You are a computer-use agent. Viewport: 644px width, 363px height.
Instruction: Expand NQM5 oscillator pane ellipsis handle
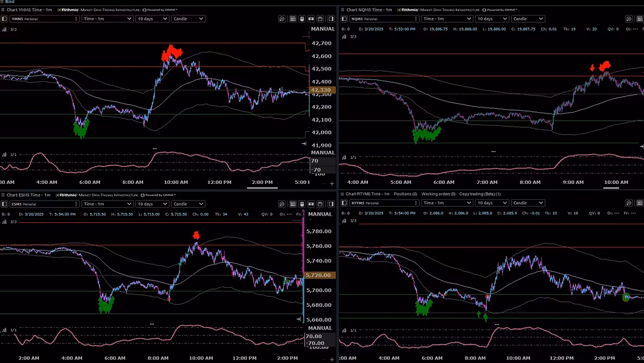click(493, 152)
